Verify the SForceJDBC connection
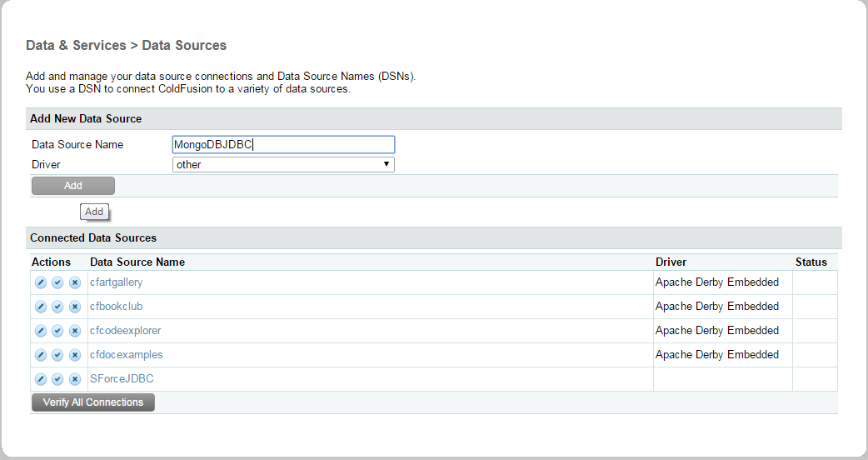This screenshot has width=868, height=460. coord(57,380)
